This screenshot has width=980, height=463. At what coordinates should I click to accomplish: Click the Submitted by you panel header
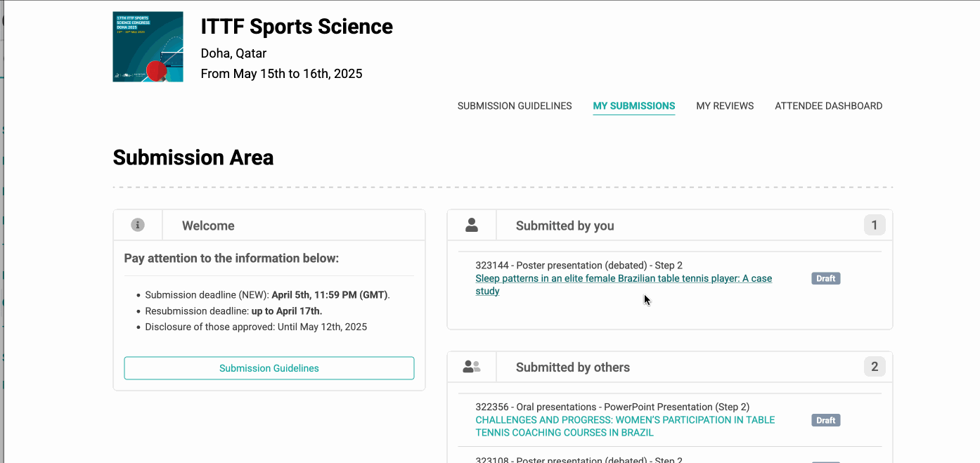670,226
